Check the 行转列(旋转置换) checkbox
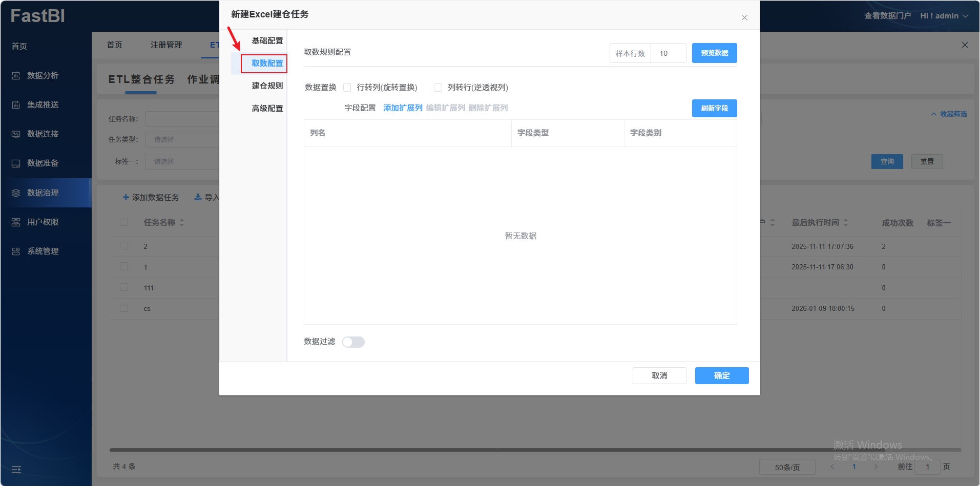Viewport: 980px width, 486px height. tap(347, 88)
